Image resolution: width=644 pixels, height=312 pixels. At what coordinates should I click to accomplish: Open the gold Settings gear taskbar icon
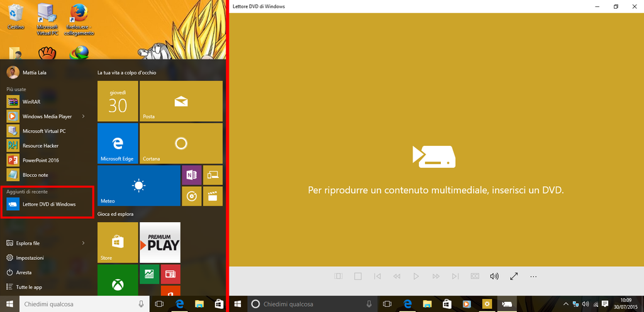click(487, 304)
